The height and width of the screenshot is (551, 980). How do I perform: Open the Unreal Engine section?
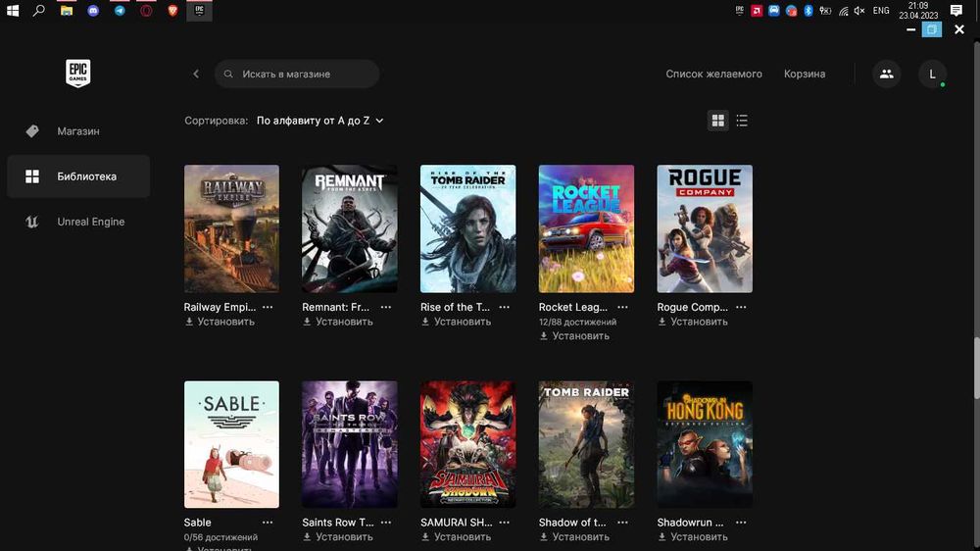[78, 222]
